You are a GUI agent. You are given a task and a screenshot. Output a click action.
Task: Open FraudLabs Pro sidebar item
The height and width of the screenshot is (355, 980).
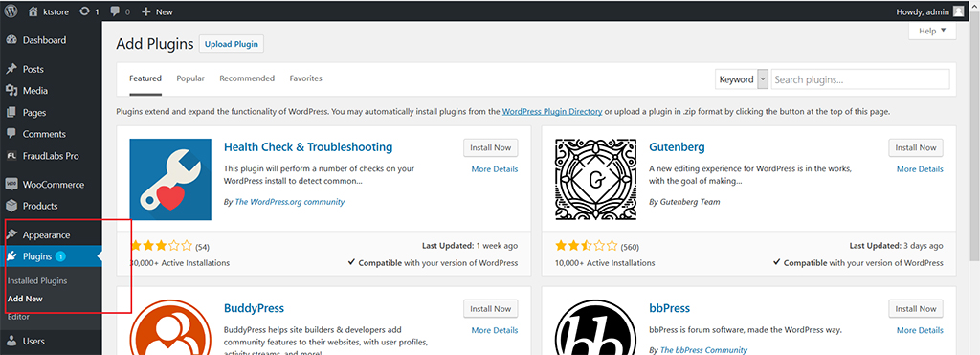[51, 156]
